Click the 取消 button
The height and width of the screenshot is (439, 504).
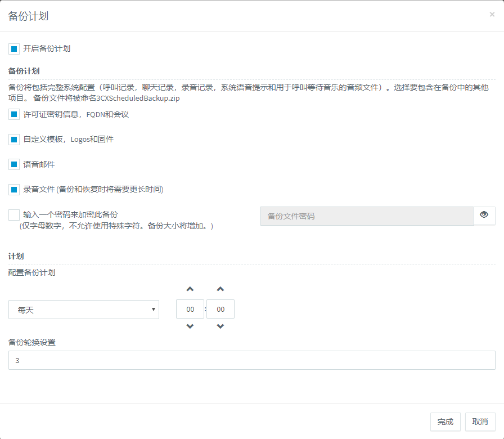[x=480, y=422]
